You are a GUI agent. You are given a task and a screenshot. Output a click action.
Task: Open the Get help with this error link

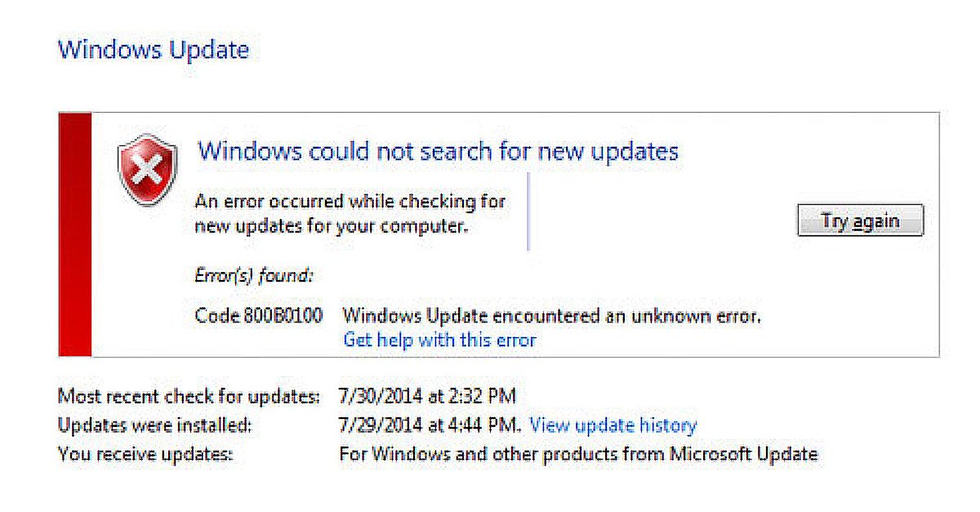coord(439,340)
